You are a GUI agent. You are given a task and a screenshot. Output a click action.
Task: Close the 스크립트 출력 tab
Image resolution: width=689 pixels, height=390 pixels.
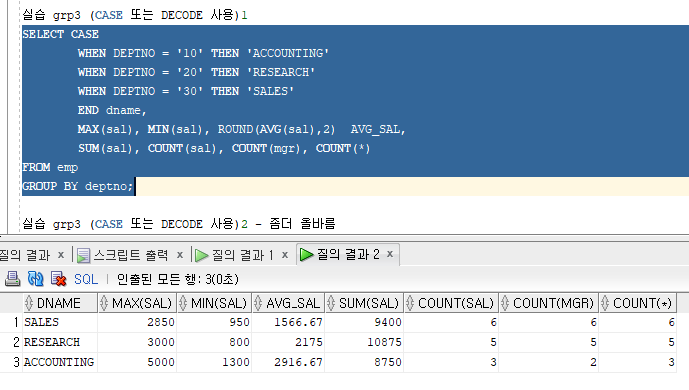point(180,255)
